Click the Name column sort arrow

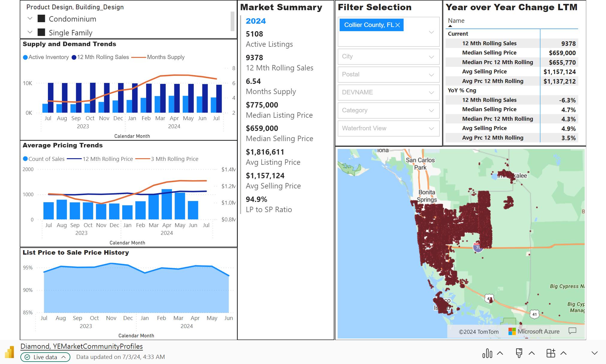point(450,26)
